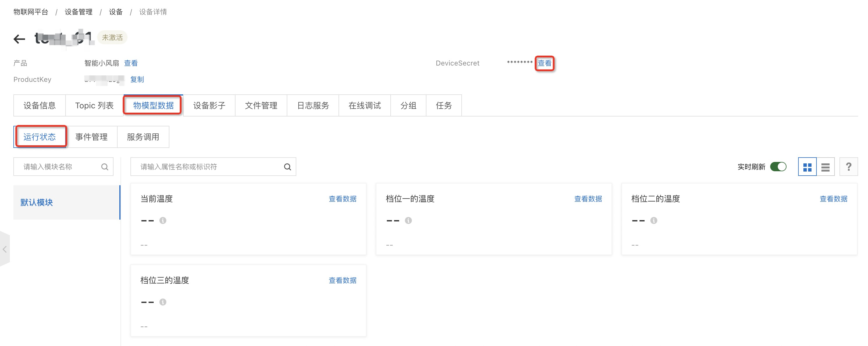This screenshot has width=868, height=346.
Task: Switch to list view
Action: click(x=825, y=167)
